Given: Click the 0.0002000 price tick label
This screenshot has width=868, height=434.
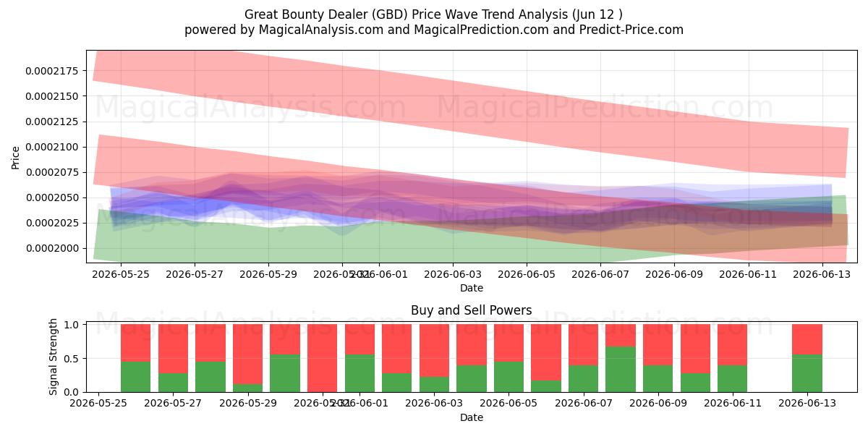Looking at the screenshot, I should [53, 248].
